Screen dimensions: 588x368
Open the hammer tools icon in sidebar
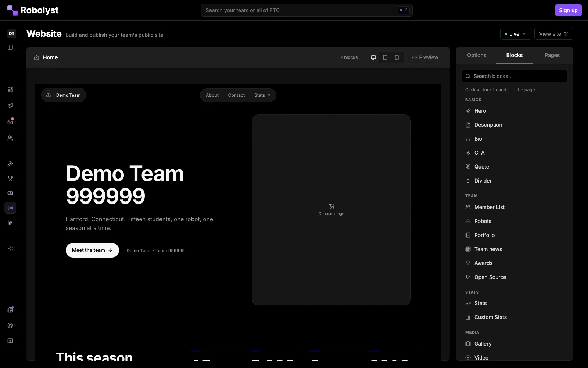point(10,164)
